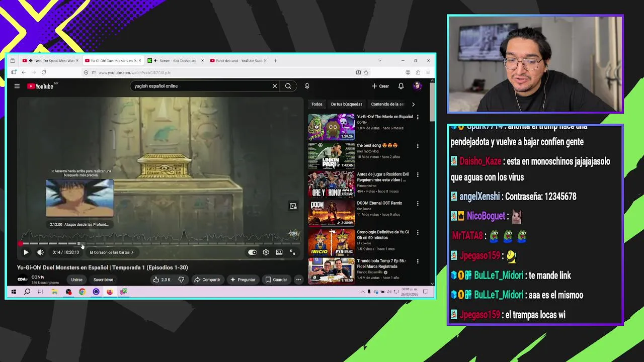Enter fullscreen on the video player
Screen dimensions: 644x362
(292, 252)
